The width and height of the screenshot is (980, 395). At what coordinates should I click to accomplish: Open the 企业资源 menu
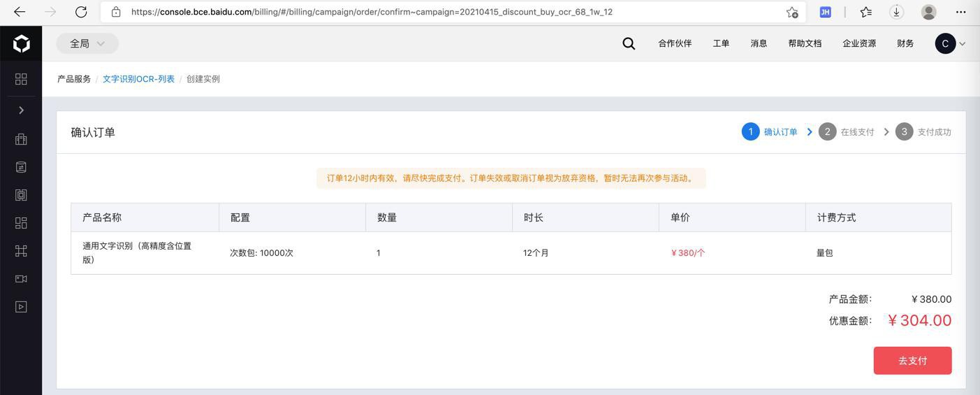tap(859, 43)
